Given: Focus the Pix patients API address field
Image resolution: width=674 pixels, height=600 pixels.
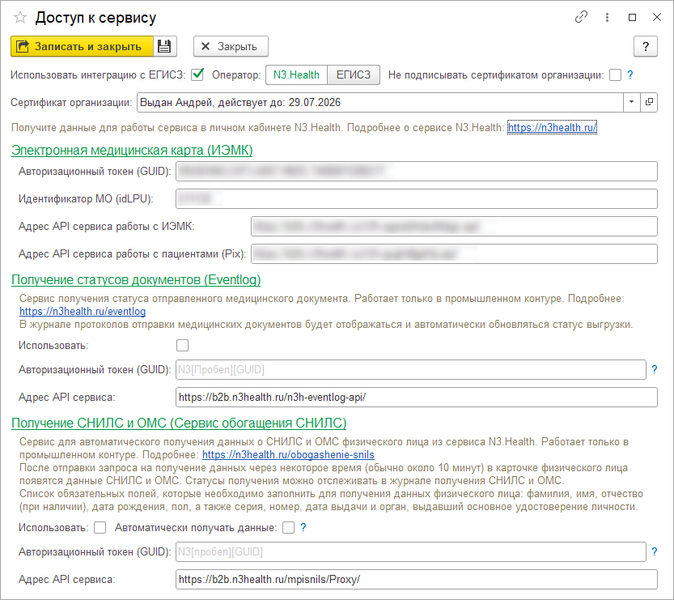Looking at the screenshot, I should 454,254.
